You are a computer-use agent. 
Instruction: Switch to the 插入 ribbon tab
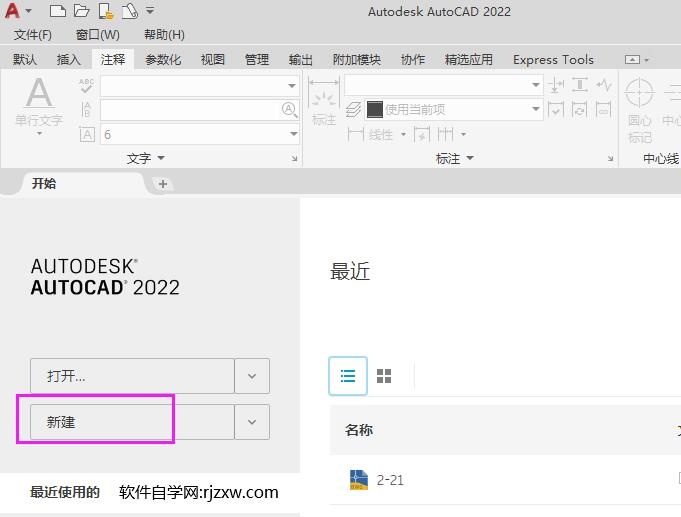click(x=69, y=60)
